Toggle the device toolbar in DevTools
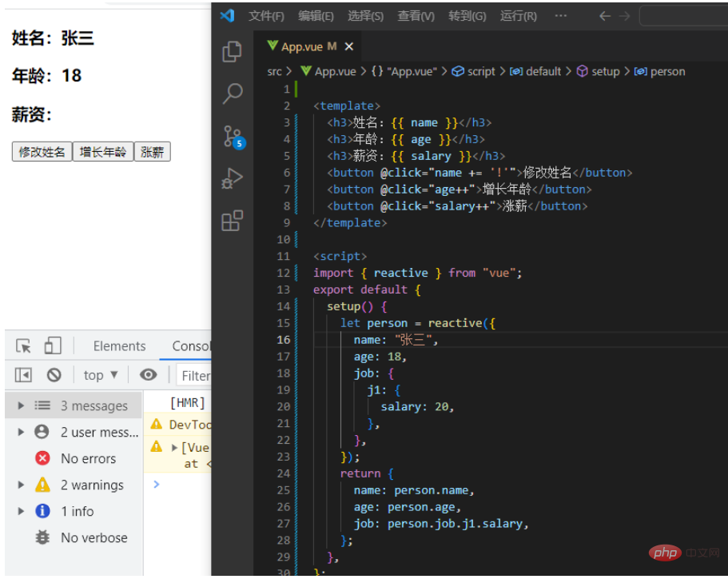 [53, 346]
